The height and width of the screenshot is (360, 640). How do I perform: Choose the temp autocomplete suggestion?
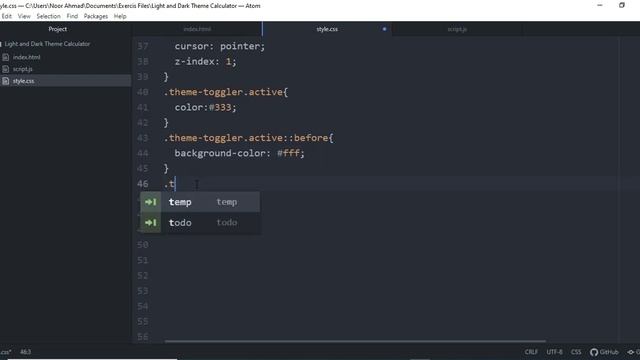[200, 202]
